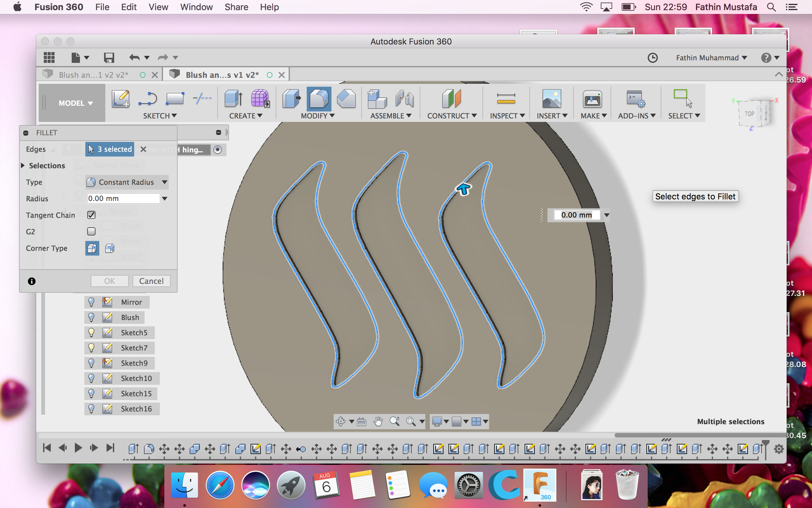
Task: Open the data panel grid icon
Action: 49,57
